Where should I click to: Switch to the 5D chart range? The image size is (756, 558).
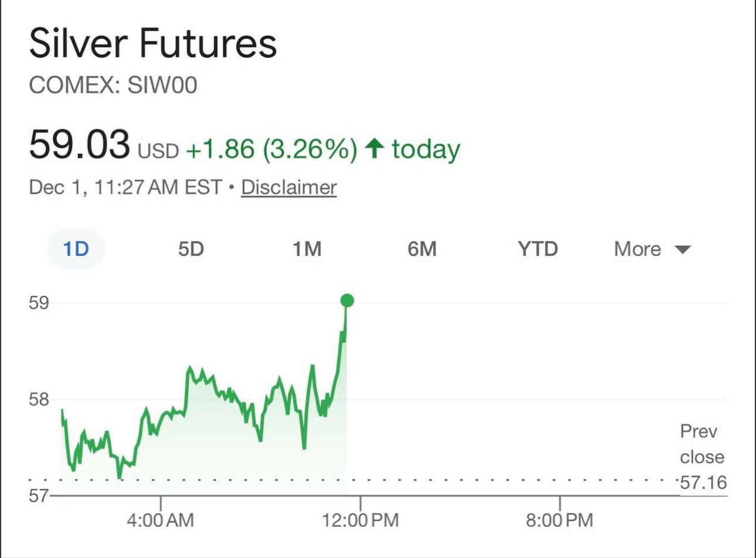point(191,249)
